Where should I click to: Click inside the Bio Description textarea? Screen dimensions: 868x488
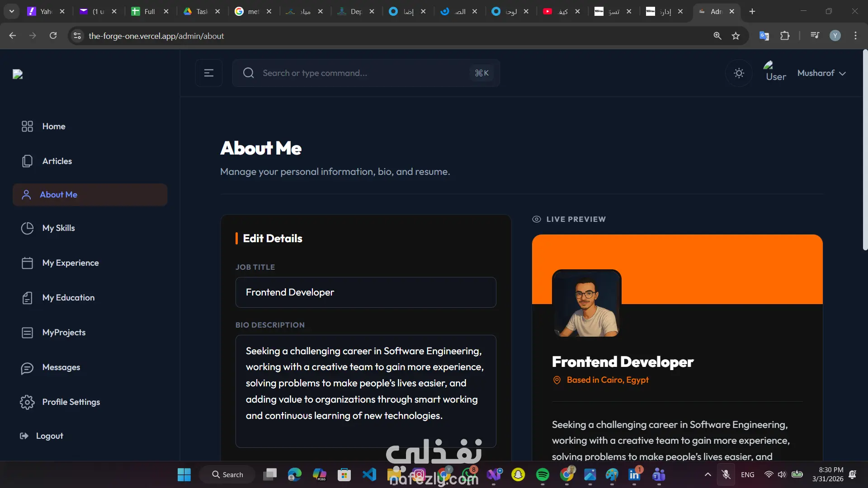365,391
